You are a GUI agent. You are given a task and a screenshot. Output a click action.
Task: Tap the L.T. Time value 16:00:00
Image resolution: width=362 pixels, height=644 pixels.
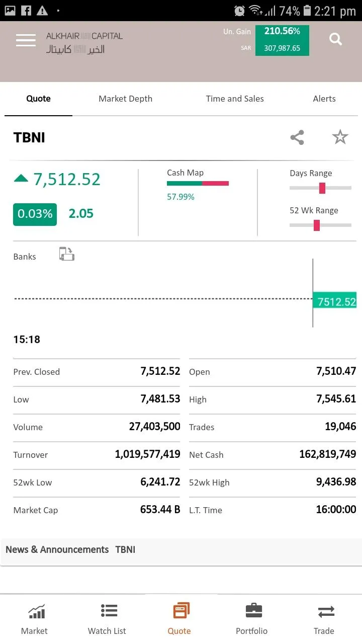pyautogui.click(x=336, y=510)
